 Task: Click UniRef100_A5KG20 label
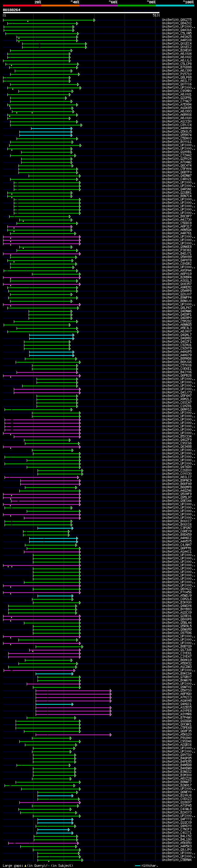pos(177,734)
